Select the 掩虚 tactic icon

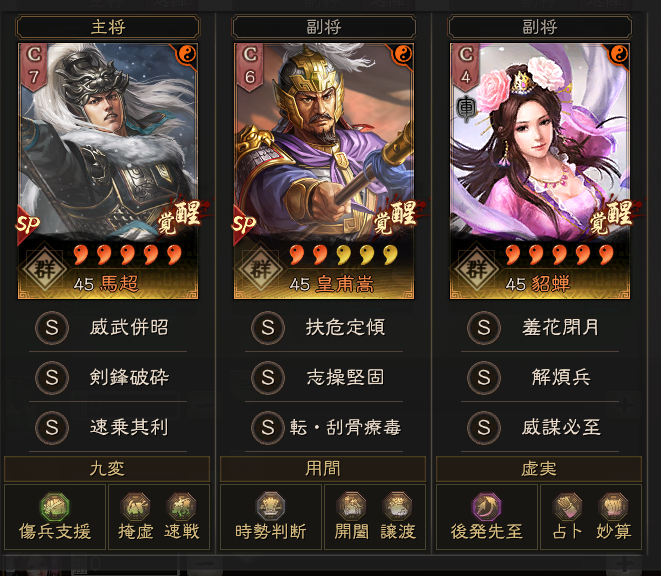pos(135,507)
